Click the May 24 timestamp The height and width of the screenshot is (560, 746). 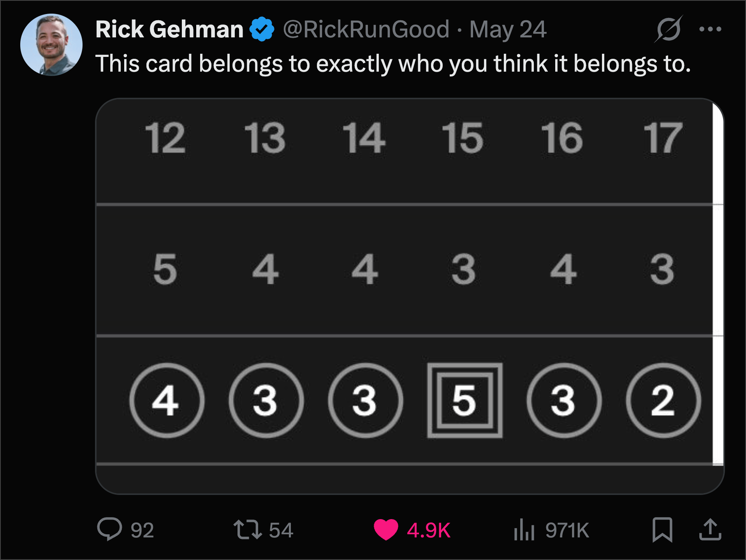[508, 30]
